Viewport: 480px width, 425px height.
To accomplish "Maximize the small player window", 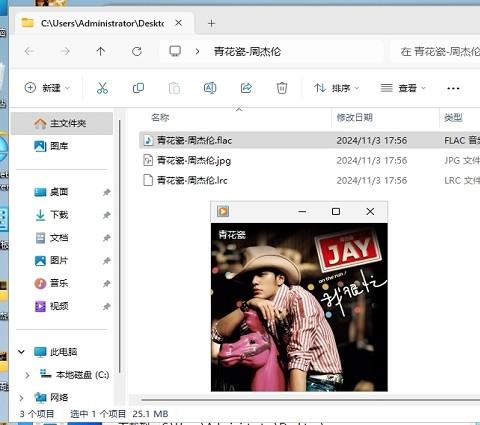I will 336,212.
